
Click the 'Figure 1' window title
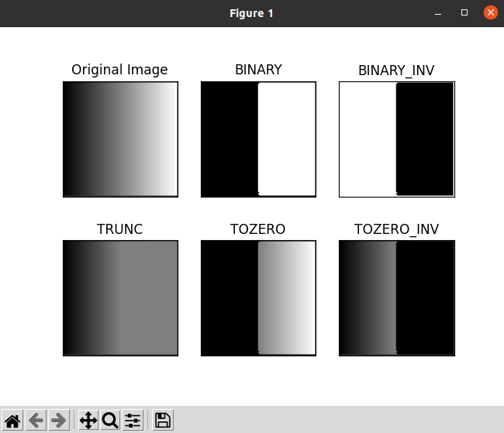point(251,13)
